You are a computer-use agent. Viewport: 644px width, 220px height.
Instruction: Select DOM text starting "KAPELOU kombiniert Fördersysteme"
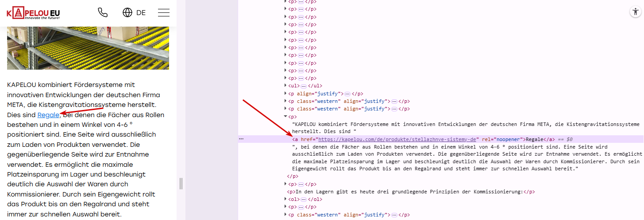coord(466,128)
